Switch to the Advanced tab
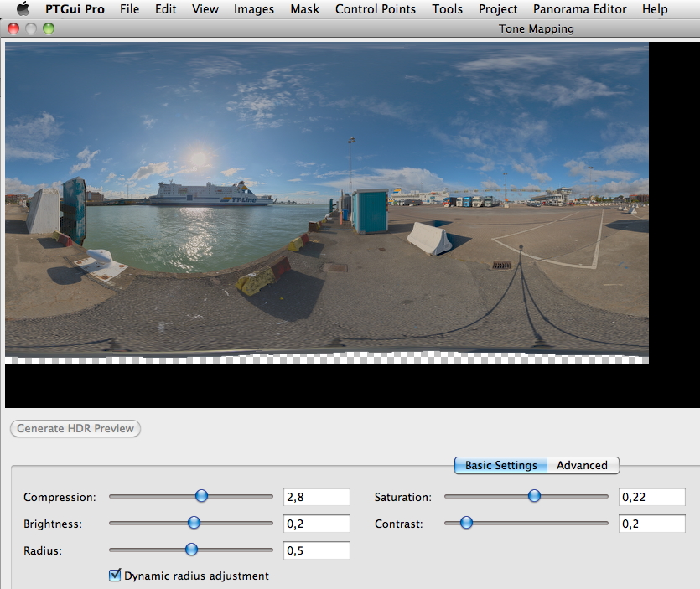 (582, 465)
